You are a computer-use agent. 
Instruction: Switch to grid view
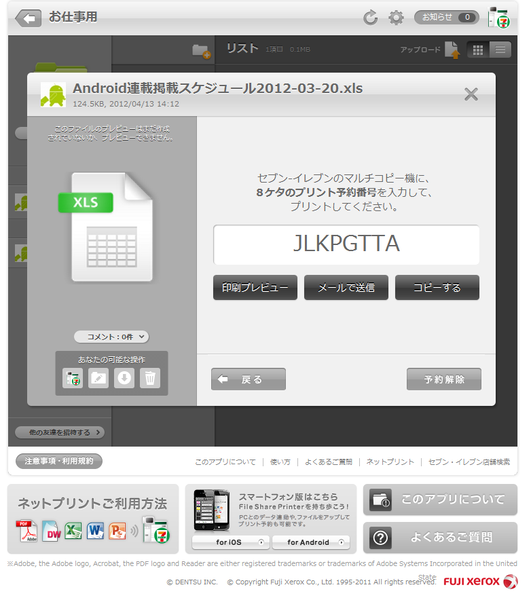(x=478, y=50)
